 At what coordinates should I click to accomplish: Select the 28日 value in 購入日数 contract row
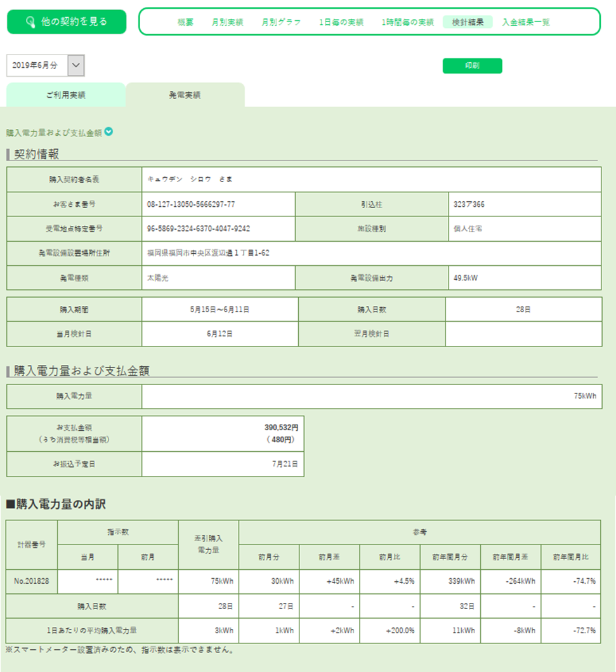point(523,310)
